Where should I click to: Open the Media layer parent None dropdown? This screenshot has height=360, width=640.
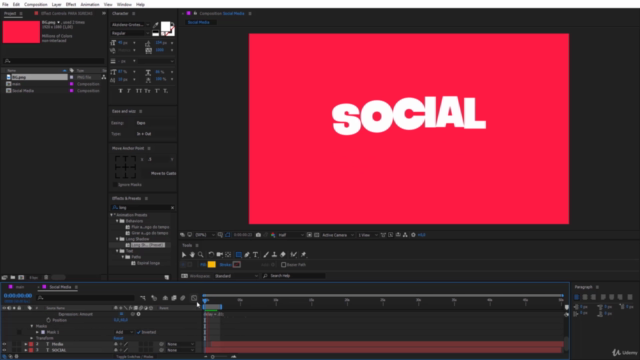click(180, 344)
